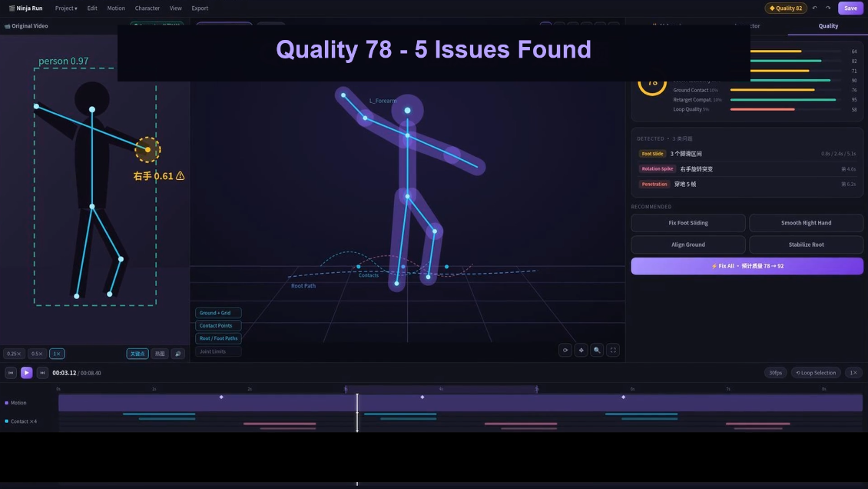Set original video speed to 0.5×
Image resolution: width=868 pixels, height=489 pixels.
pyautogui.click(x=37, y=354)
